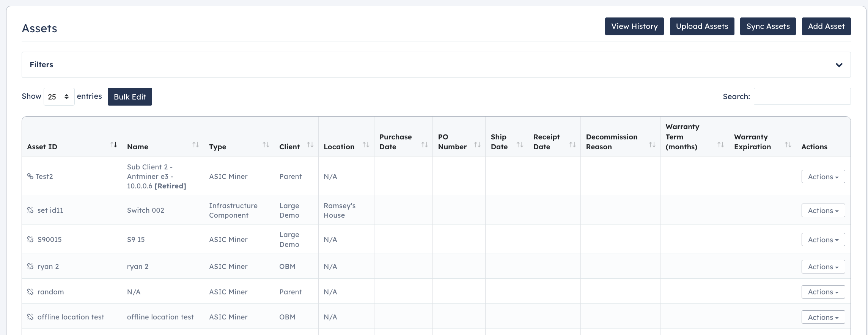Click the unlinked icon beside ryan 2 asset
This screenshot has height=335, width=868.
[x=30, y=266]
